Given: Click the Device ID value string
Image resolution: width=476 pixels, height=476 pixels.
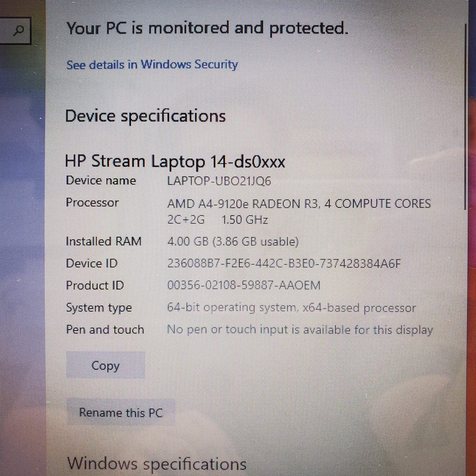Looking at the screenshot, I should tap(284, 264).
